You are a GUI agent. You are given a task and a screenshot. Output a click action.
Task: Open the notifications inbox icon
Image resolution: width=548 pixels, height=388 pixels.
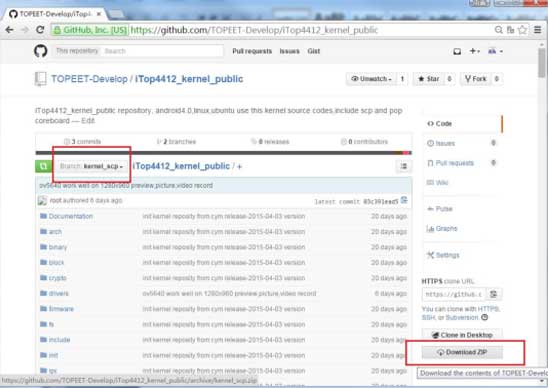coord(457,51)
